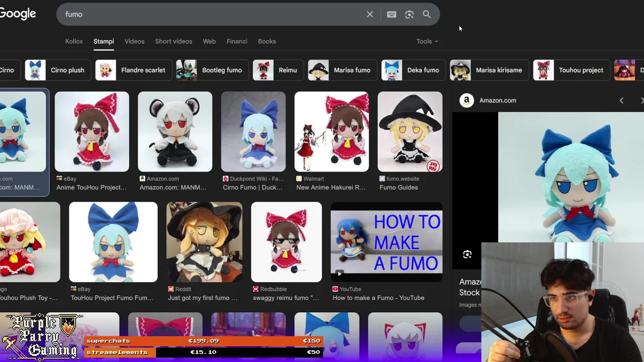644x362 pixels.
Task: Click the Google logo
Action: click(x=18, y=14)
